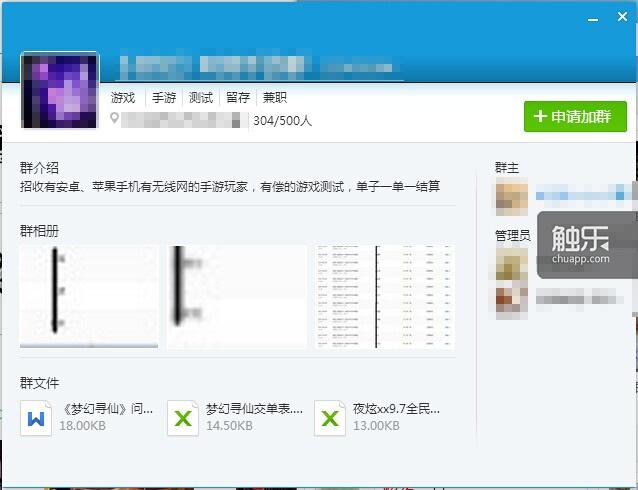Click the pixelated group avatar image
Viewport: 638px width, 490px height.
click(59, 91)
